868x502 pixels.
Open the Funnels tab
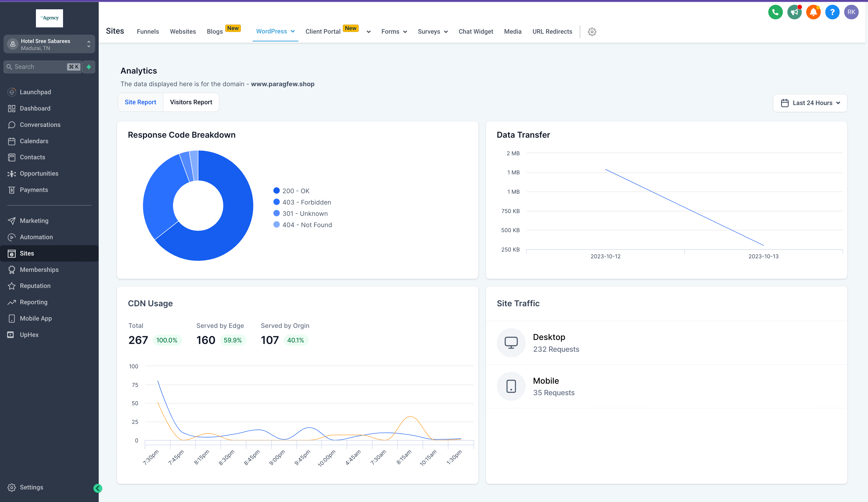[148, 32]
